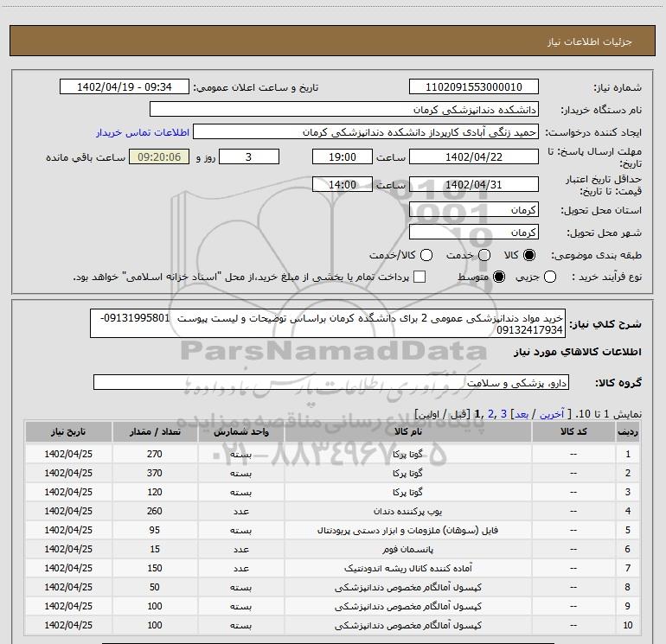This screenshot has height=644, width=666.
Task: Toggle the اسناد خزانه اسلامی payment checkbox
Action: [x=419, y=277]
